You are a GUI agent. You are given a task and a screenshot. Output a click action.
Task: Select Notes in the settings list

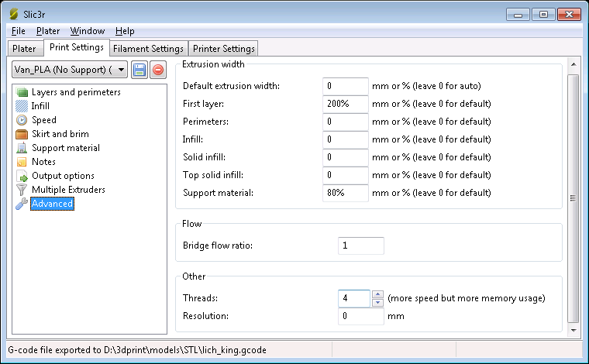(x=43, y=162)
